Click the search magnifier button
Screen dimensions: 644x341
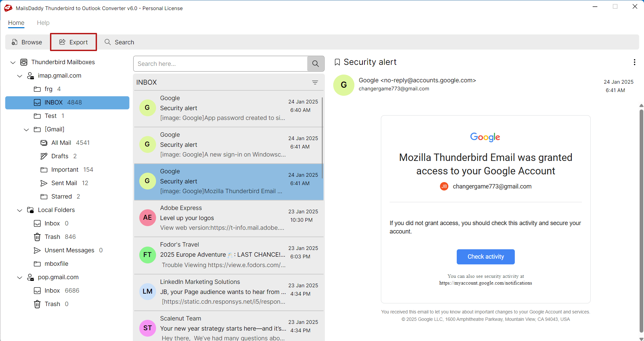click(315, 63)
